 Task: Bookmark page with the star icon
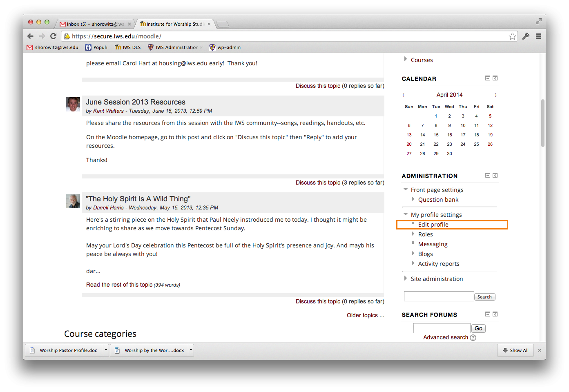(x=512, y=36)
